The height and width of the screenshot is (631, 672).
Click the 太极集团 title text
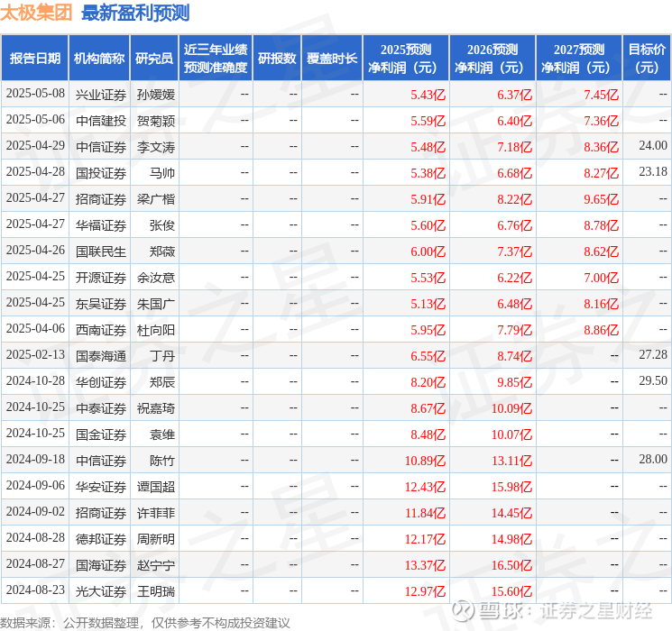point(36,13)
